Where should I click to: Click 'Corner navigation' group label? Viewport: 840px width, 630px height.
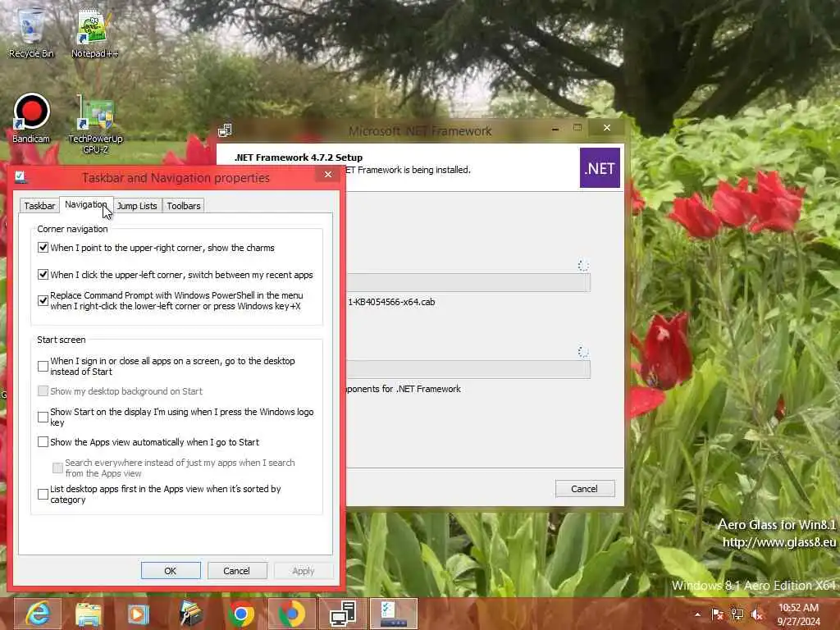coord(72,229)
